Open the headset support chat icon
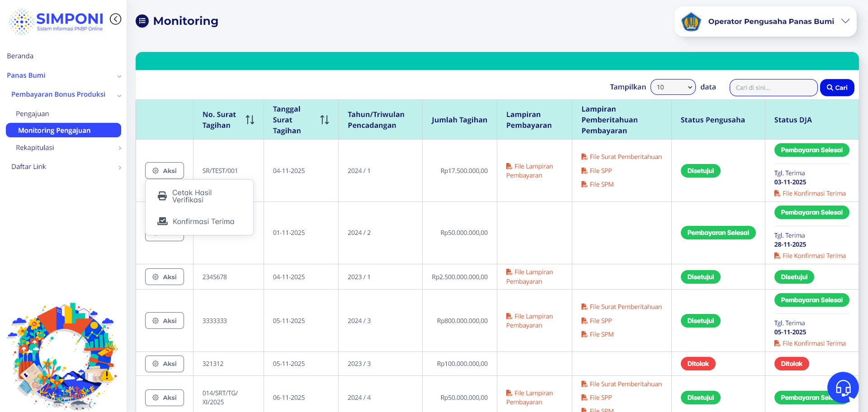The width and height of the screenshot is (868, 412). 843,387
